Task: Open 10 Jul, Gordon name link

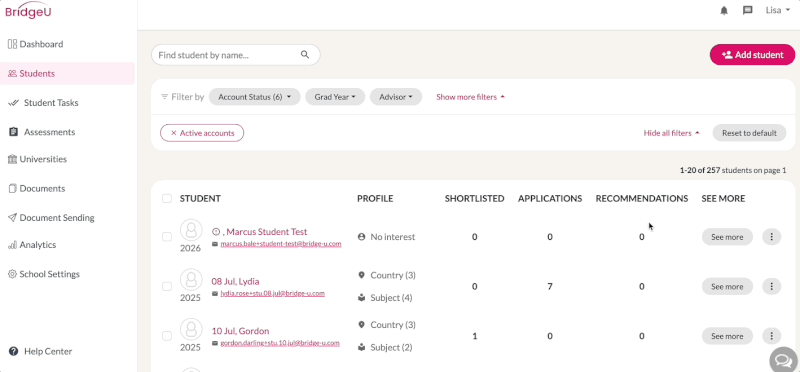Action: tap(240, 331)
